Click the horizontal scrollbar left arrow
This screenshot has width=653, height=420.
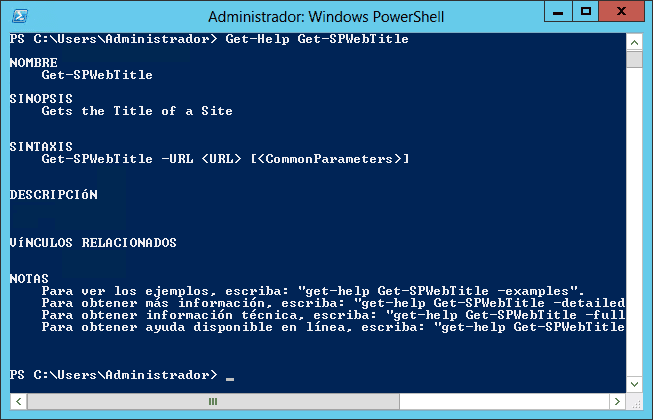pyautogui.click(x=19, y=402)
